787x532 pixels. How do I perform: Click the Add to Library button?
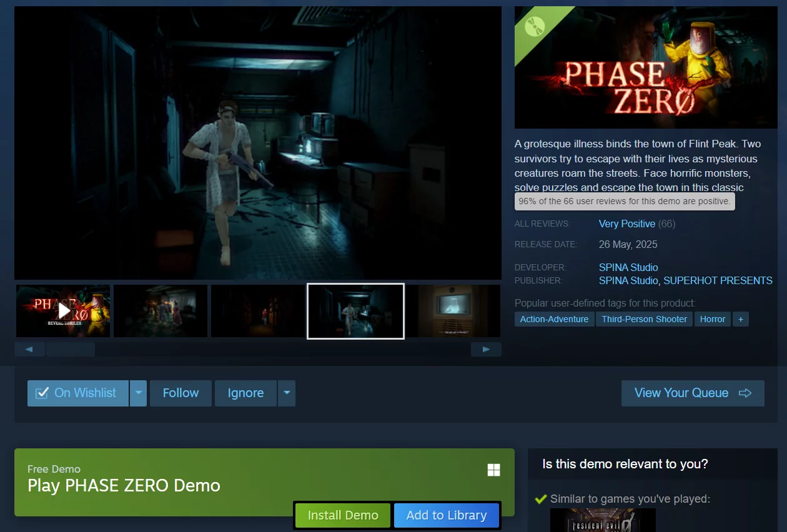446,515
